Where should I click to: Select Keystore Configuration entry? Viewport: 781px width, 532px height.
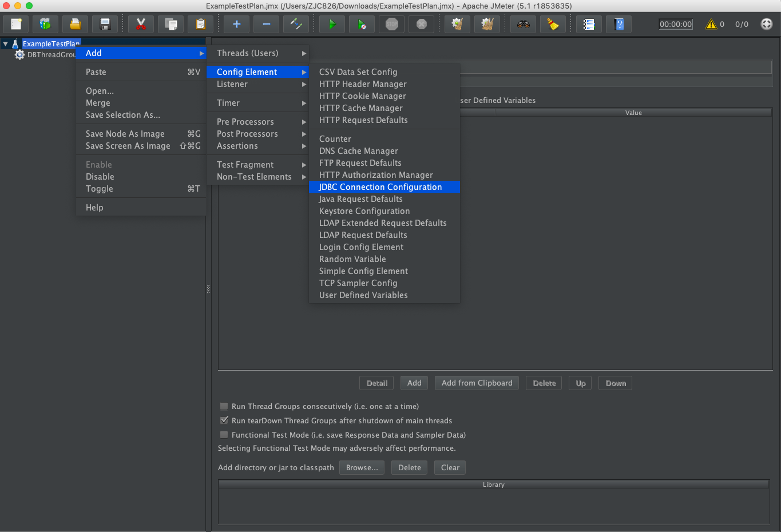click(x=384, y=211)
